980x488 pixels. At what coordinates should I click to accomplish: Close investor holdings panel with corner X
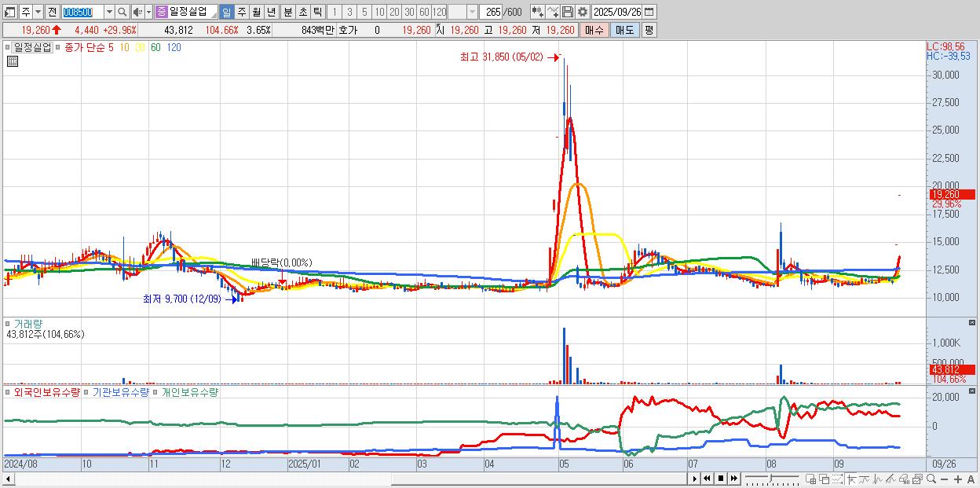(x=973, y=390)
